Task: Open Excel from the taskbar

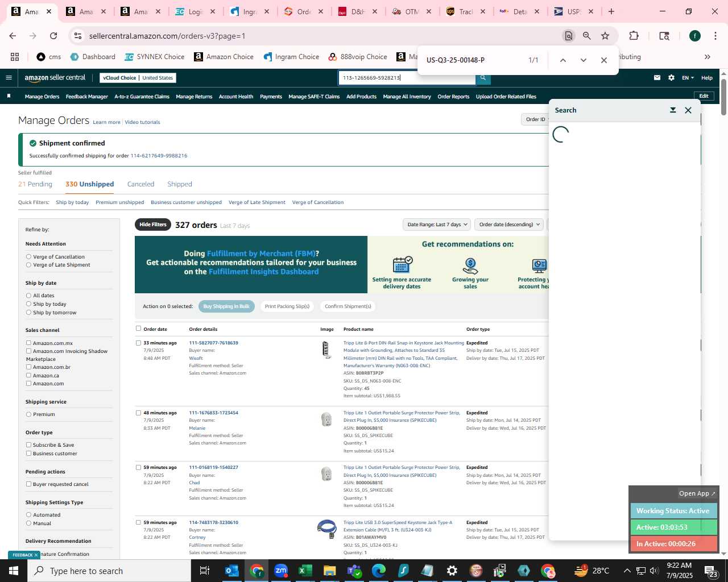Action: 305,571
